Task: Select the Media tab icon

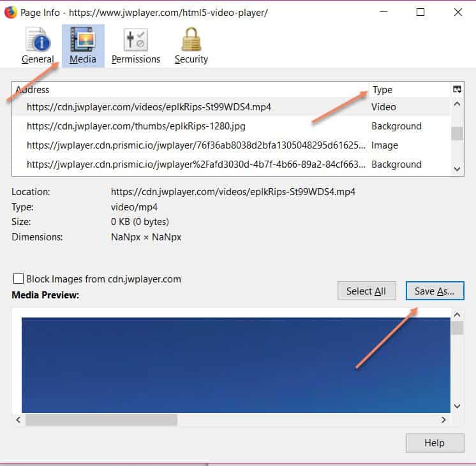Action: [83, 40]
